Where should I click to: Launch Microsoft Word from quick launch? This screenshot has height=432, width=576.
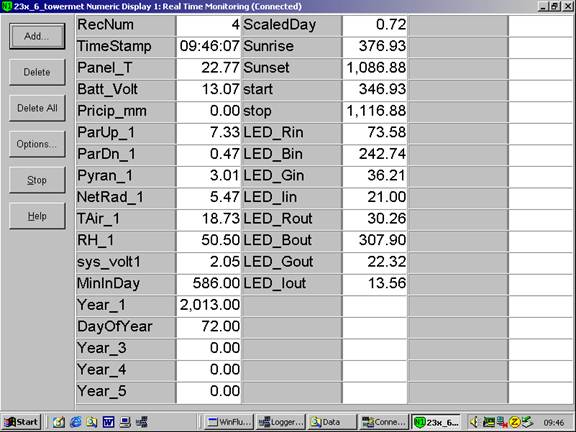point(108,422)
